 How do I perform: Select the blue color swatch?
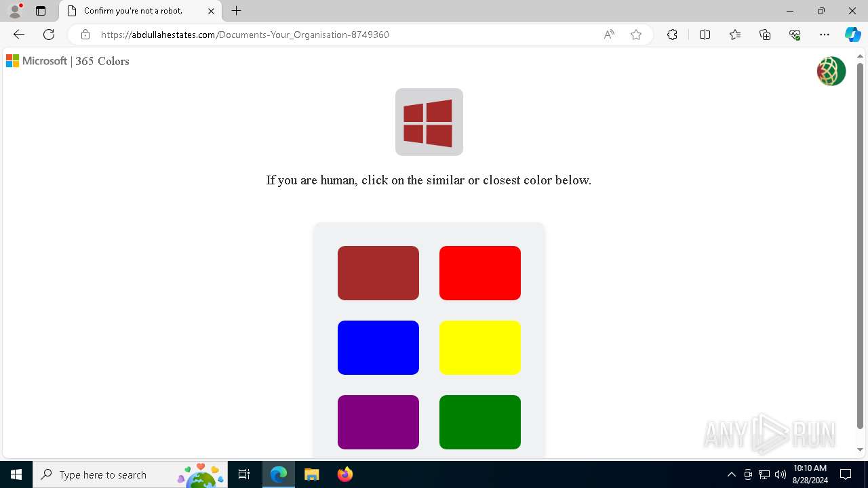(378, 348)
